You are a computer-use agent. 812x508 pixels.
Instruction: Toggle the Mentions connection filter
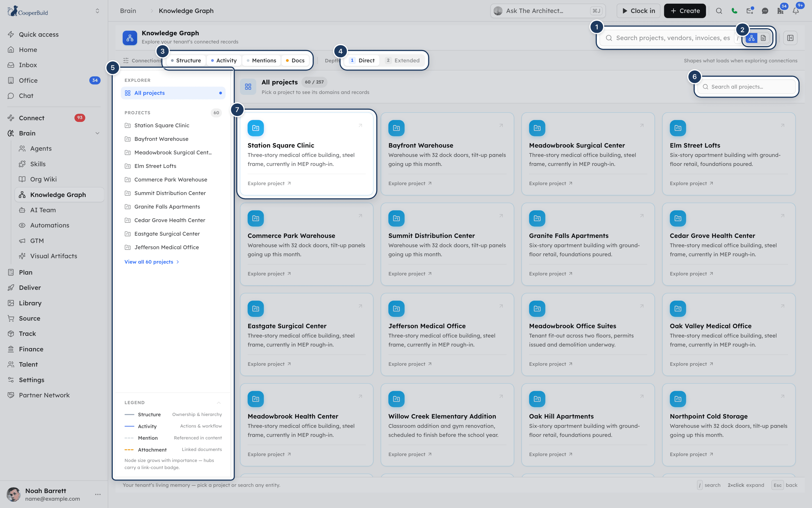[x=261, y=60]
